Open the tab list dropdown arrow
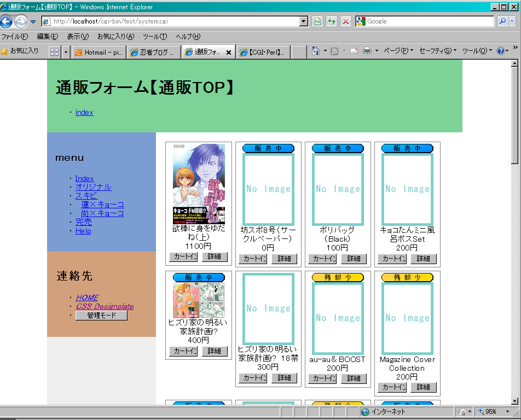521x420 pixels. 66,52
